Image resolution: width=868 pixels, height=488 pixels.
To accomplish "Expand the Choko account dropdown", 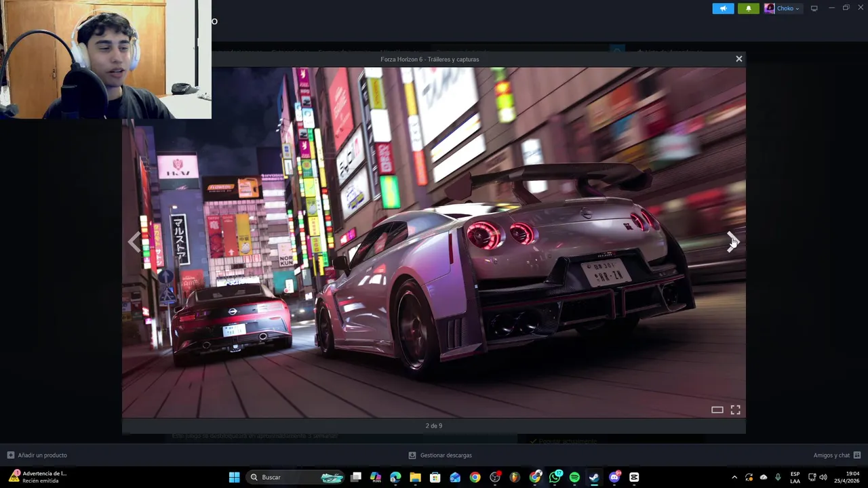I will tap(788, 8).
